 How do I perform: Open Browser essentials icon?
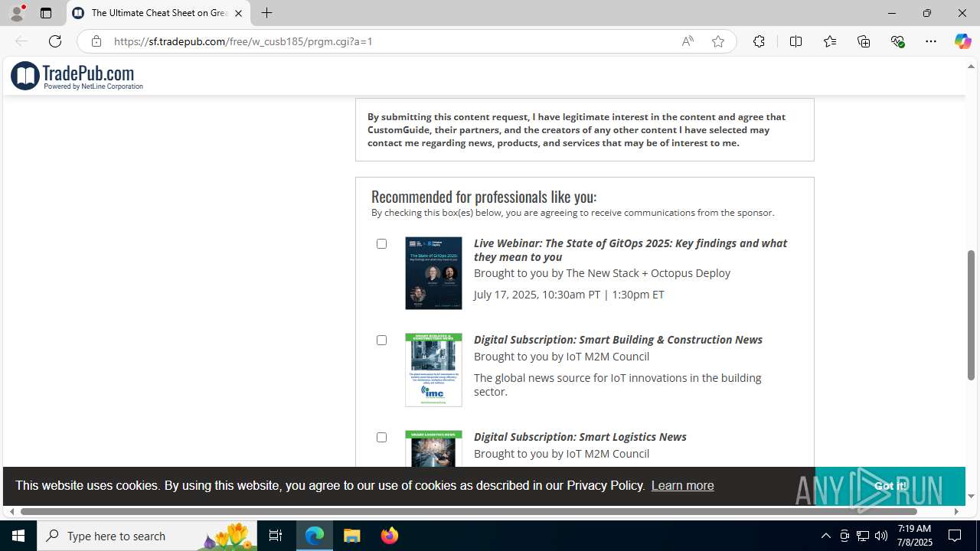point(897,41)
